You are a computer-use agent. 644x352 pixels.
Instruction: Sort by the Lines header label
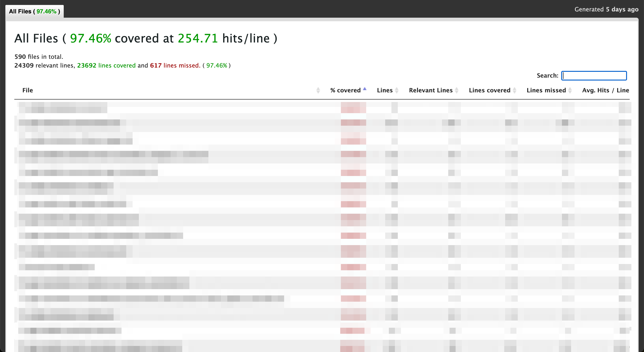coord(385,90)
